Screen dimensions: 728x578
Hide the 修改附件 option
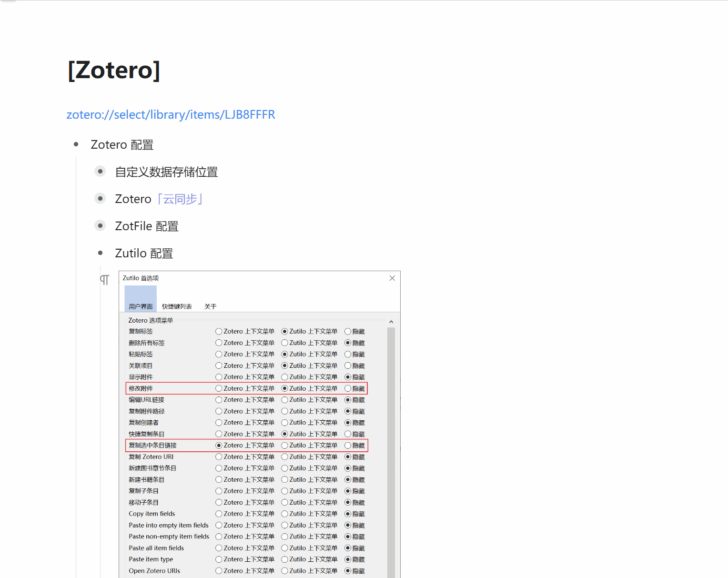tap(347, 388)
